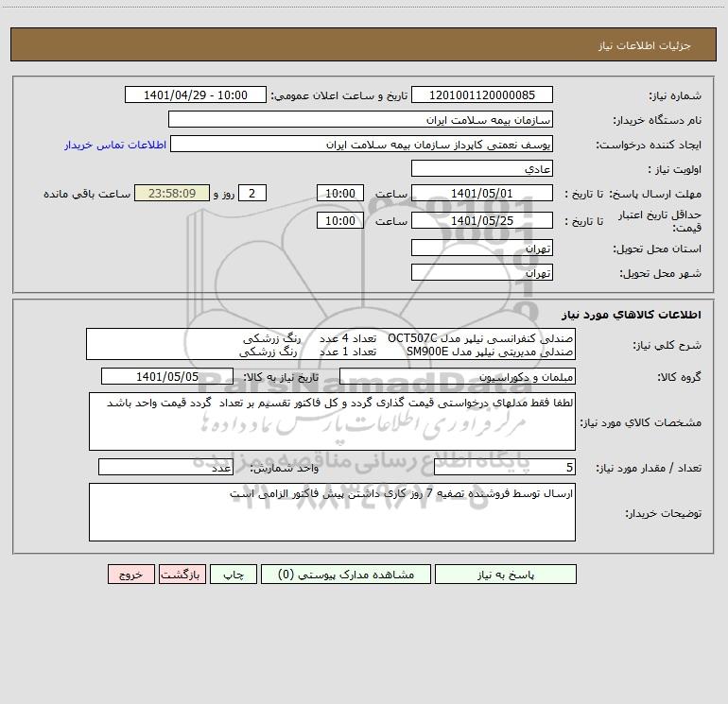Screen dimensions: 728x704
Task: Click the بازگشت back button
Action: pos(182,575)
